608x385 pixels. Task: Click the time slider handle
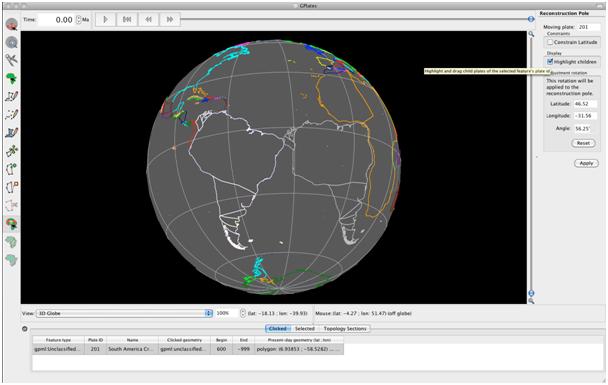coord(531,19)
